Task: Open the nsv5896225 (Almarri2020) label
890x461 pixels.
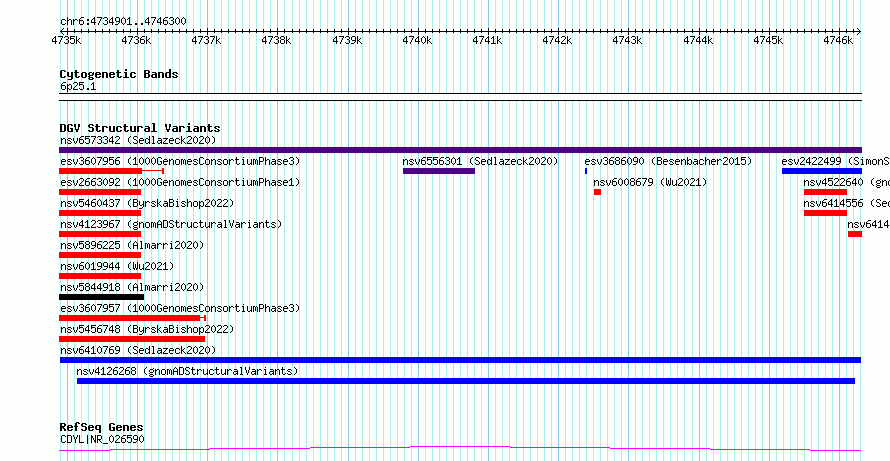Action: (132, 245)
